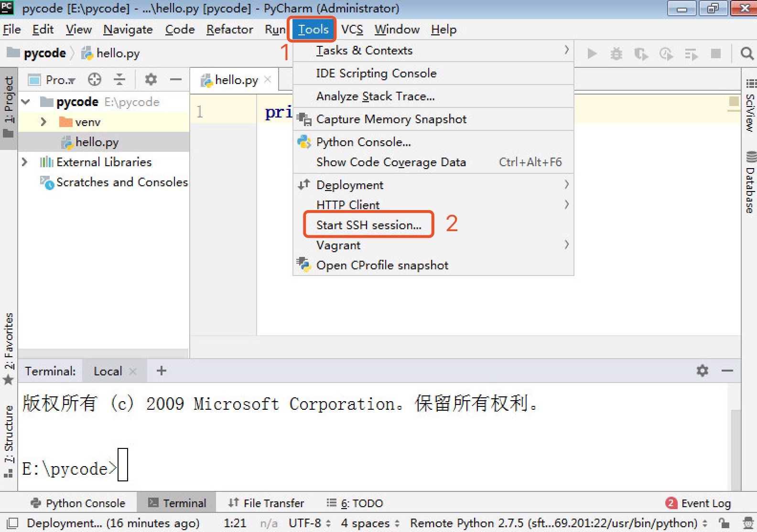Toggle tool window quick access icon in status bar corner
Screen dimensions: 757x532
click(12, 523)
